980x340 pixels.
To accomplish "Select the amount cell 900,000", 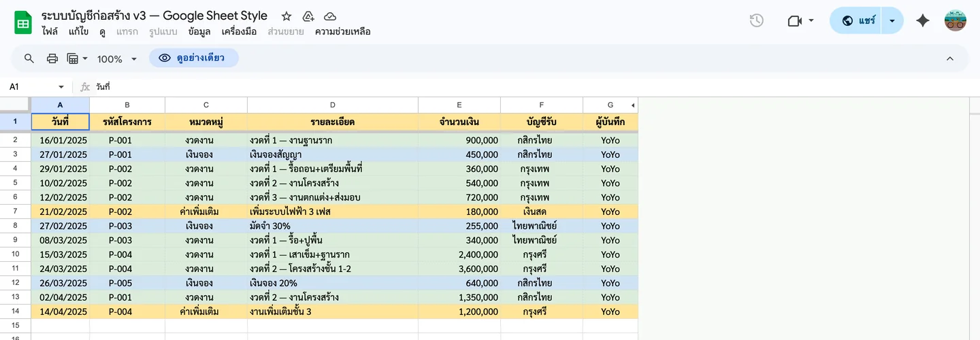I will pyautogui.click(x=459, y=140).
